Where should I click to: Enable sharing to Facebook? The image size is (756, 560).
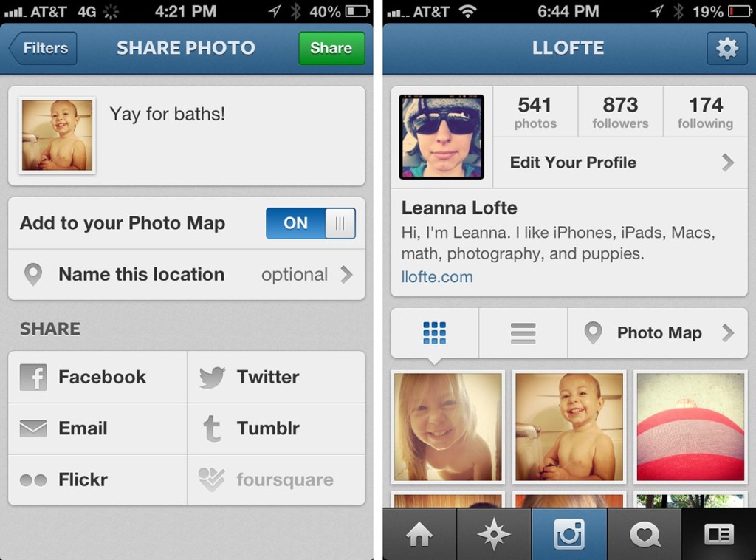(x=97, y=377)
